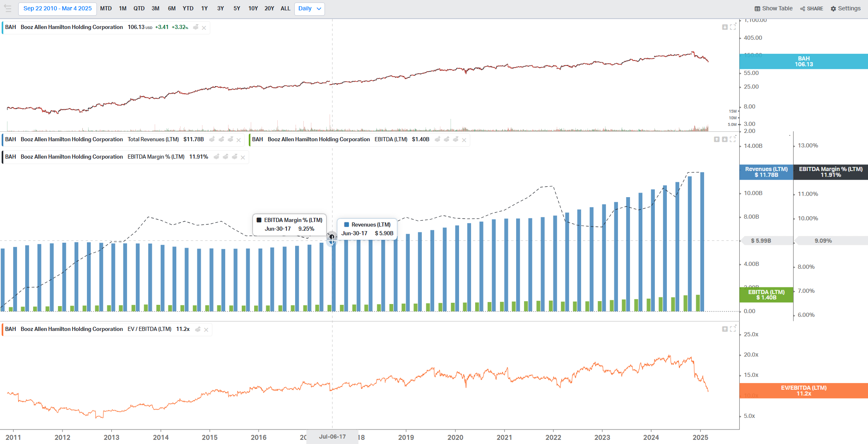Click the EBITDA Margin % (LTM) legend text
The image size is (868, 444).
coord(156,157)
